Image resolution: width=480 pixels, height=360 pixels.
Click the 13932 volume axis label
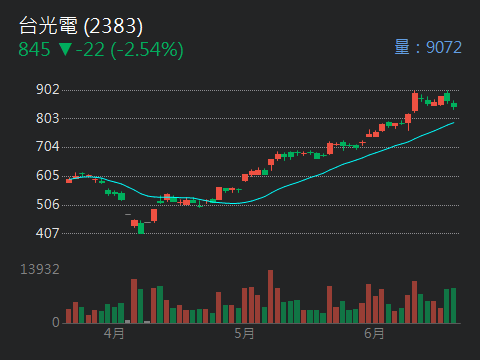[40, 269]
